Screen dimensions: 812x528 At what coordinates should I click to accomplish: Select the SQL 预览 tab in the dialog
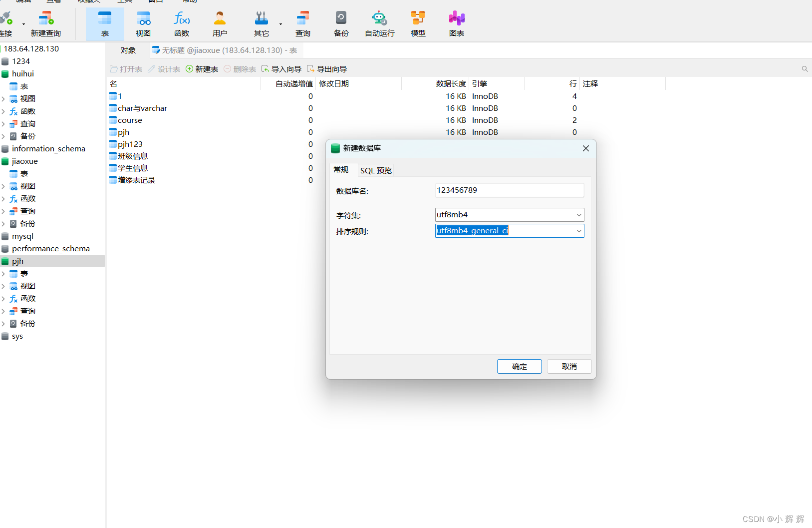[376, 170]
